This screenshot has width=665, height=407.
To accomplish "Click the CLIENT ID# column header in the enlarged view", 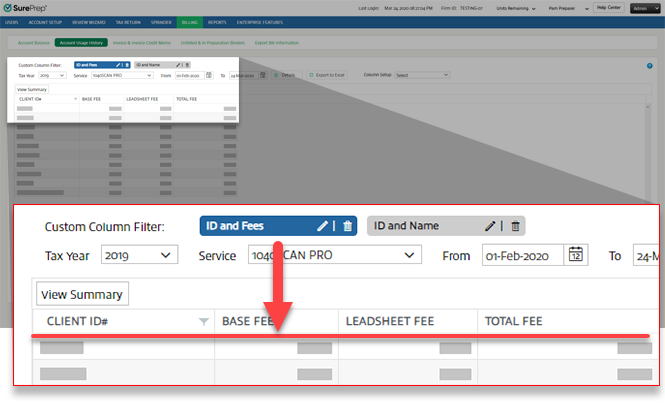I will (77, 321).
